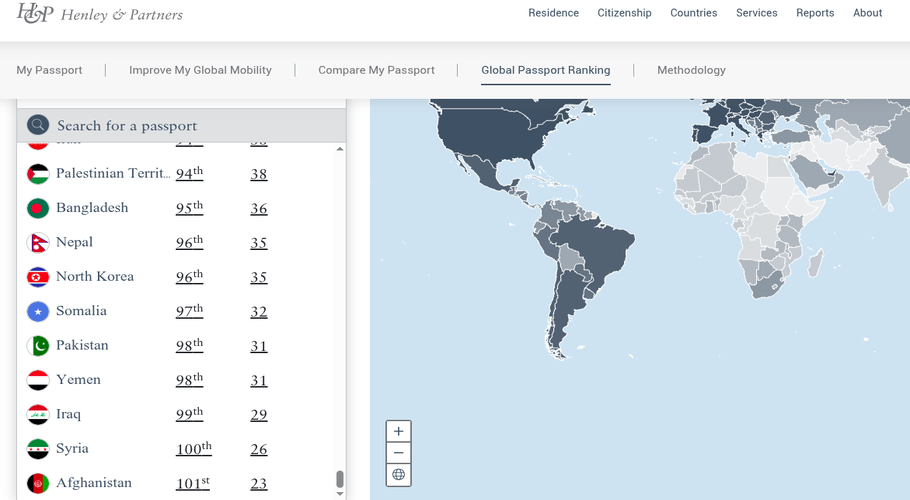Open the Reports menu
This screenshot has height=500, width=910.
[x=815, y=13]
